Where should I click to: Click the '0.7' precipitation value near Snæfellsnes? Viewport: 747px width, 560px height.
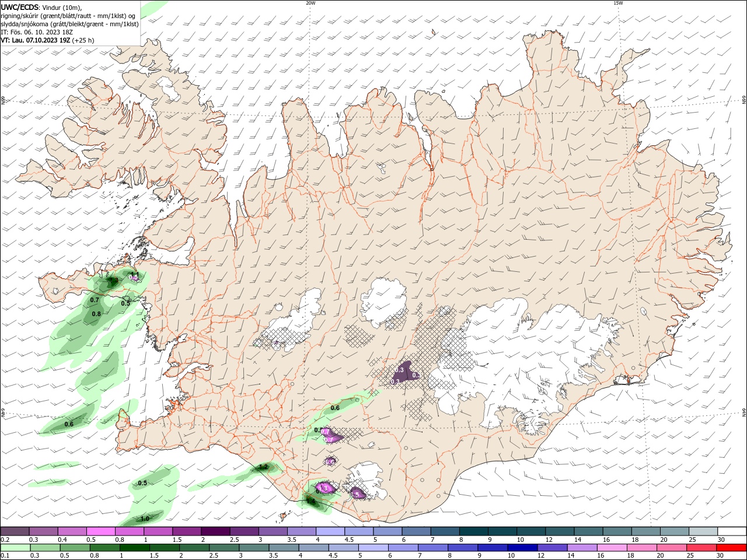pos(95,300)
